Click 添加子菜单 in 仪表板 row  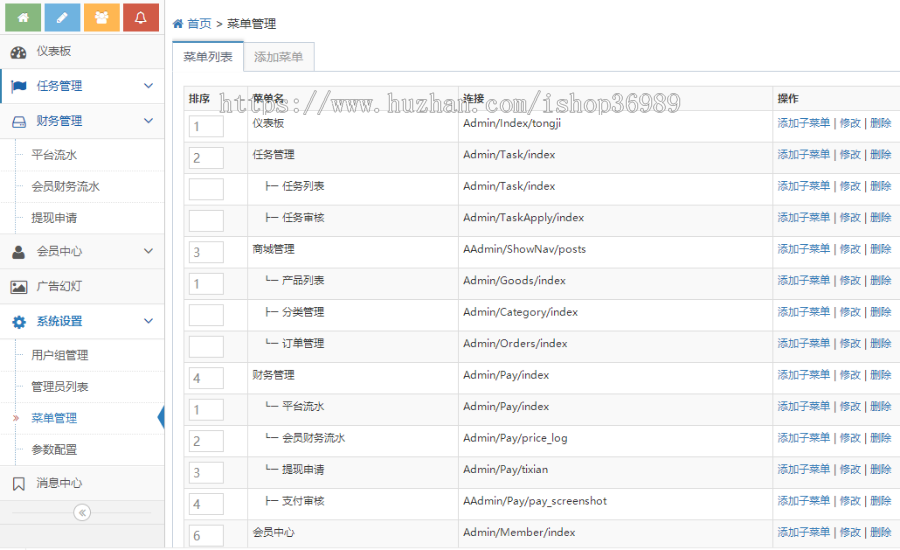804,123
